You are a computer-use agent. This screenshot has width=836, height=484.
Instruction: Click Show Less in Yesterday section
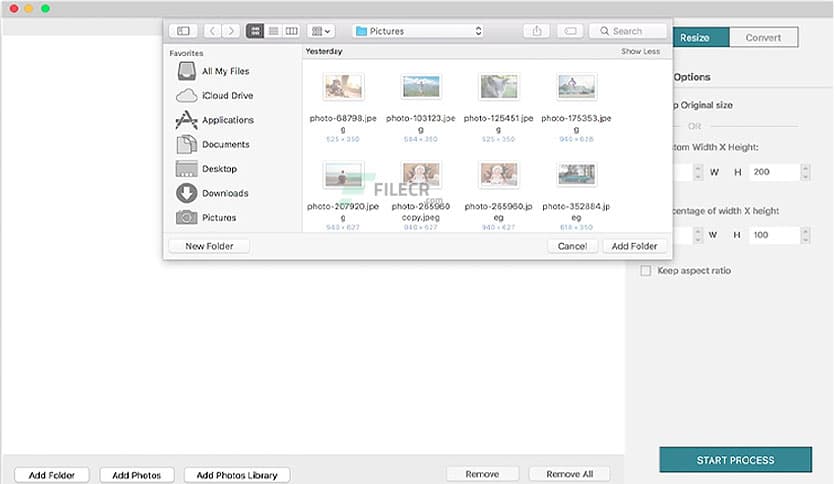click(640, 51)
